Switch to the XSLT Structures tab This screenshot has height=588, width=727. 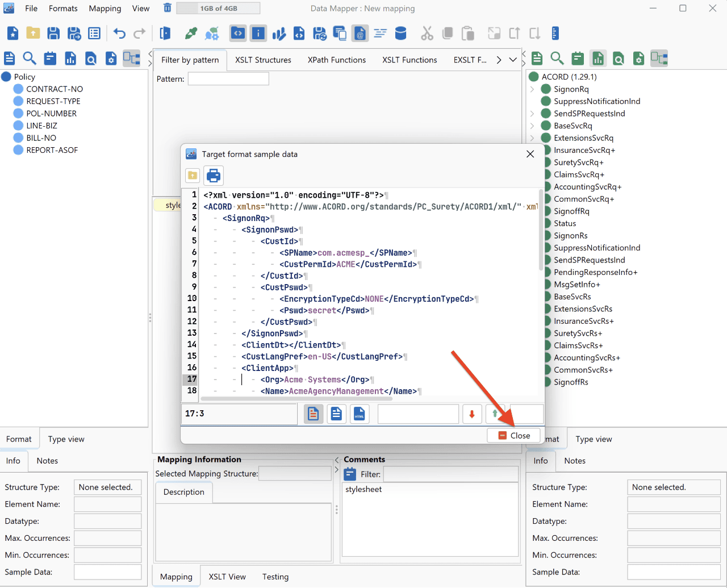tap(264, 60)
